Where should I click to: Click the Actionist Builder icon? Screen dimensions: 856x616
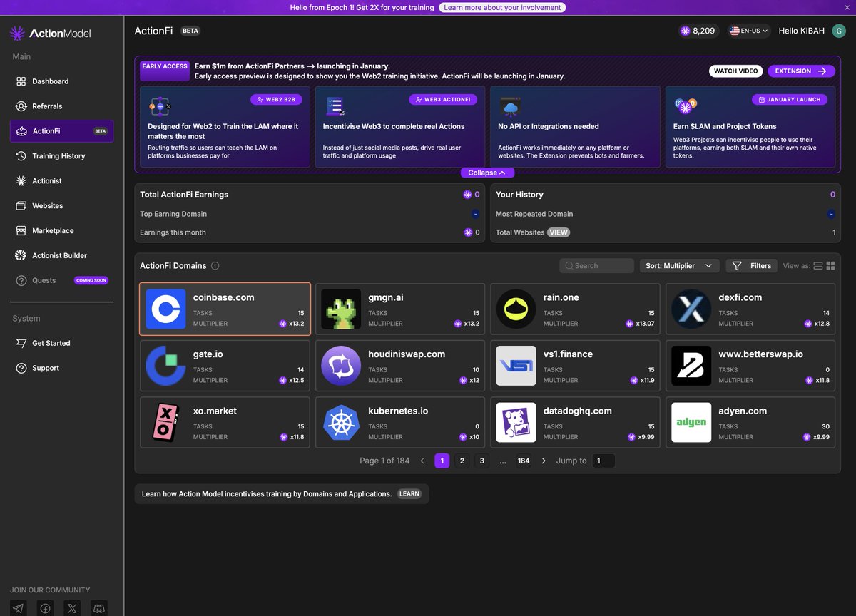(21, 255)
